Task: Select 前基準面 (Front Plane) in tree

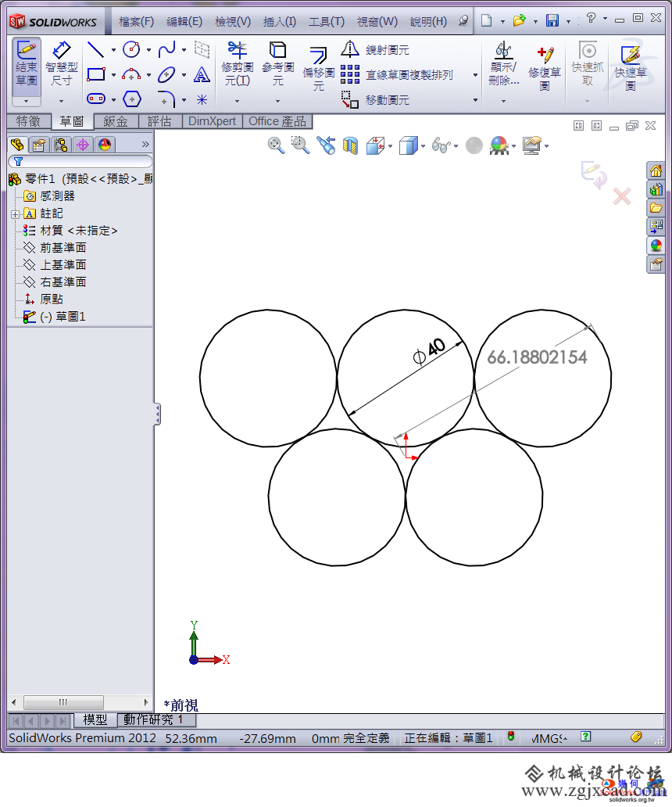Action: coord(56,248)
